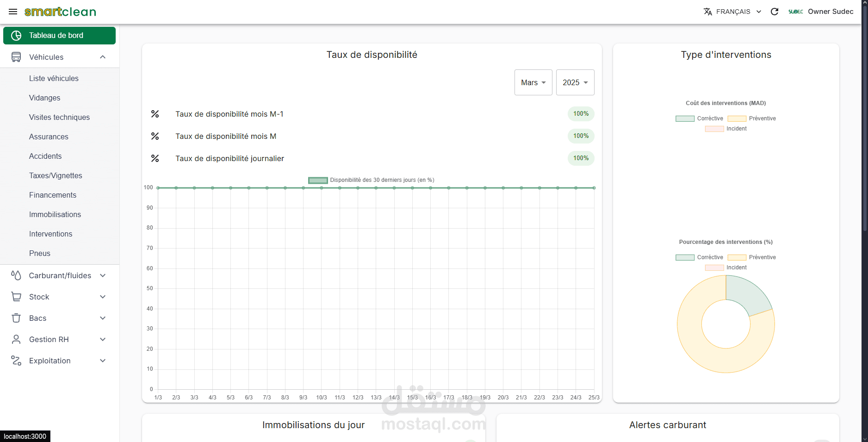
Task: Click Type d'interventions card title
Action: pos(726,55)
